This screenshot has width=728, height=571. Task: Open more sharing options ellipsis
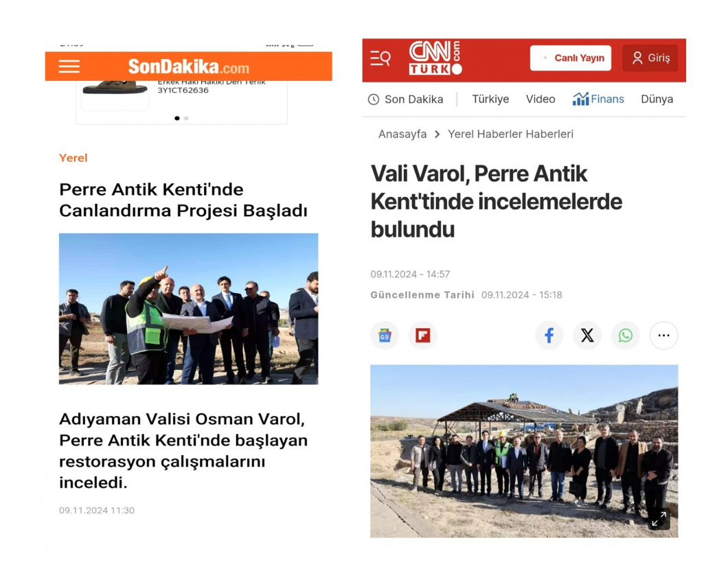point(663,336)
